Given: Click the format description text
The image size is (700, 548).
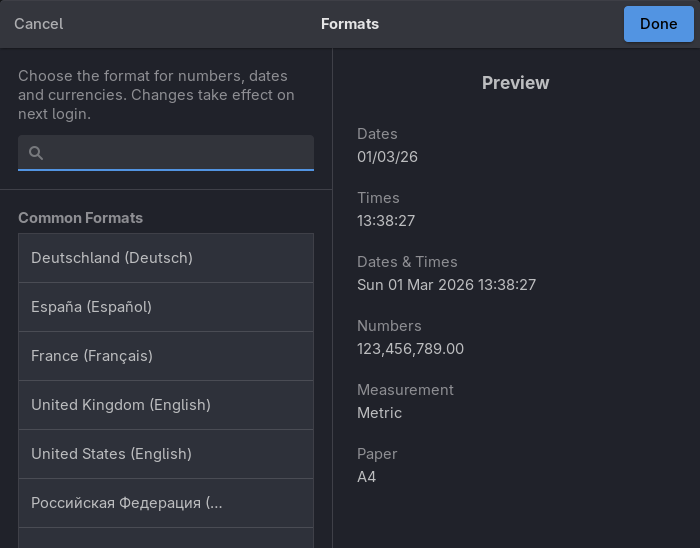Looking at the screenshot, I should click(x=156, y=95).
